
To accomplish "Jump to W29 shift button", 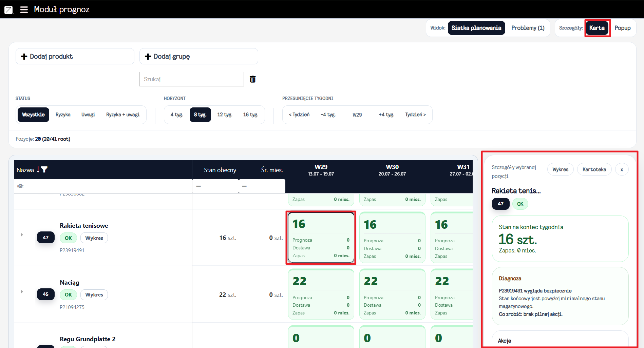I will (x=357, y=115).
